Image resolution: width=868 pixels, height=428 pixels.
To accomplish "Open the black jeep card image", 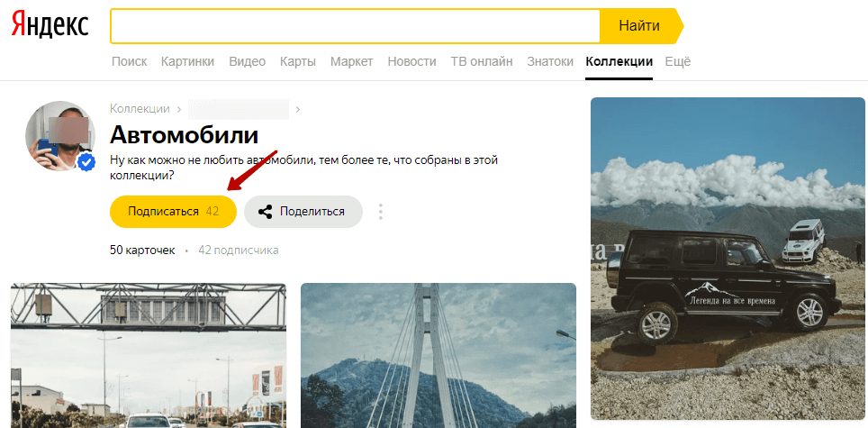I will [728, 258].
